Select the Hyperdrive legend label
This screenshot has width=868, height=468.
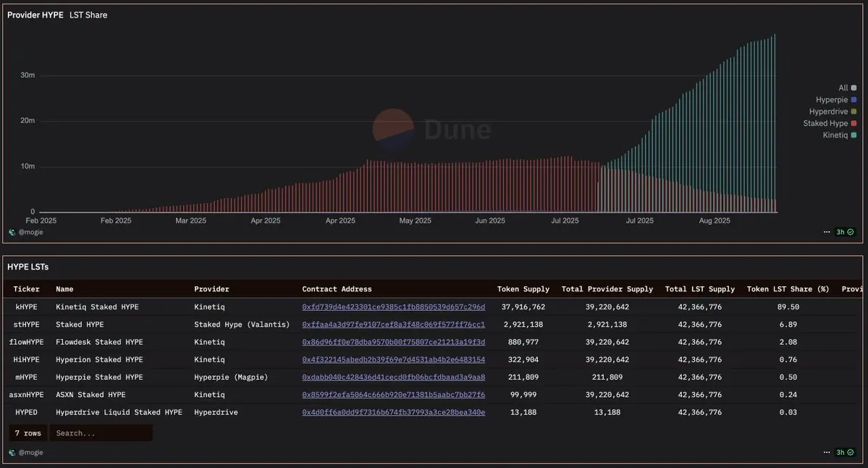[828, 112]
